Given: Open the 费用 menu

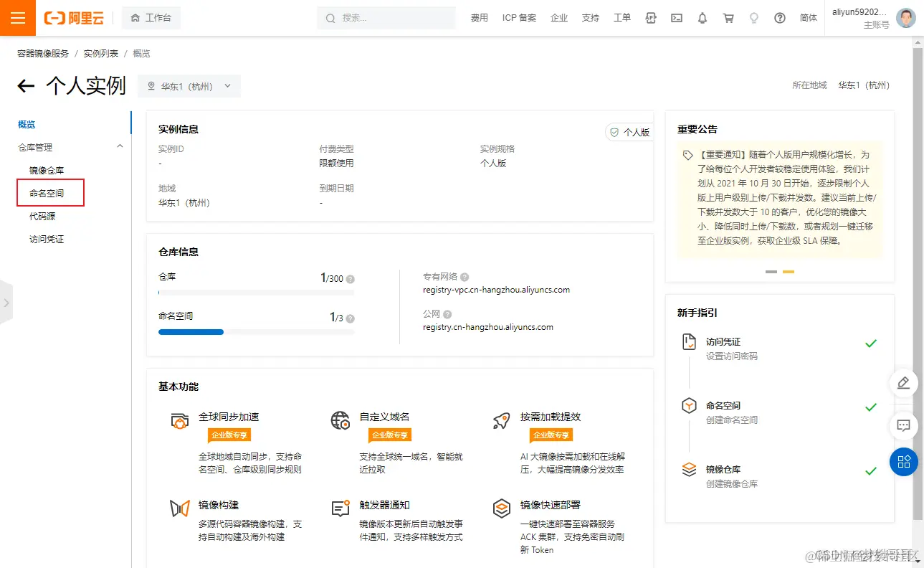Looking at the screenshot, I should coord(479,18).
